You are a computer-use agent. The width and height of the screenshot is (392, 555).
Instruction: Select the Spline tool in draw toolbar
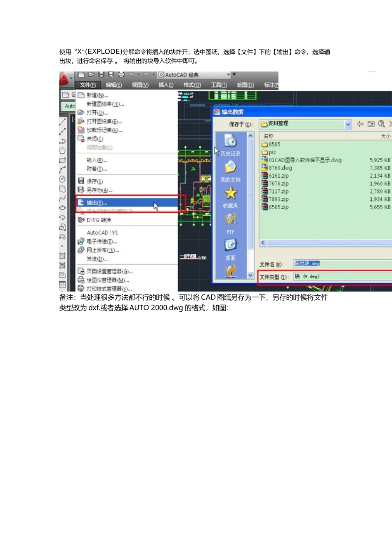point(63,198)
